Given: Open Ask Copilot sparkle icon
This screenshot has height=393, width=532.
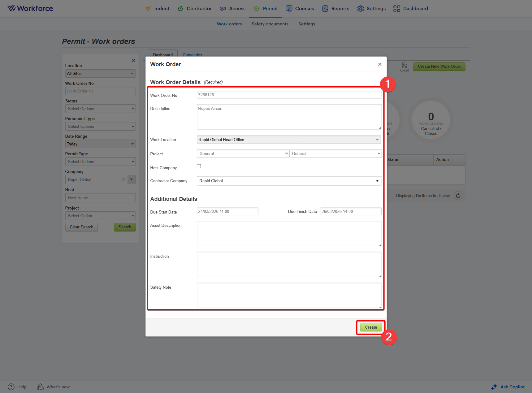Looking at the screenshot, I should click(x=494, y=387).
